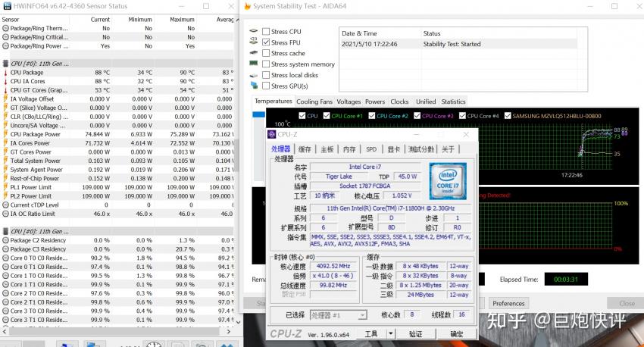Click the lightning icon of GT Cores Power row
The height and width of the screenshot is (347, 644).
pos(5,152)
